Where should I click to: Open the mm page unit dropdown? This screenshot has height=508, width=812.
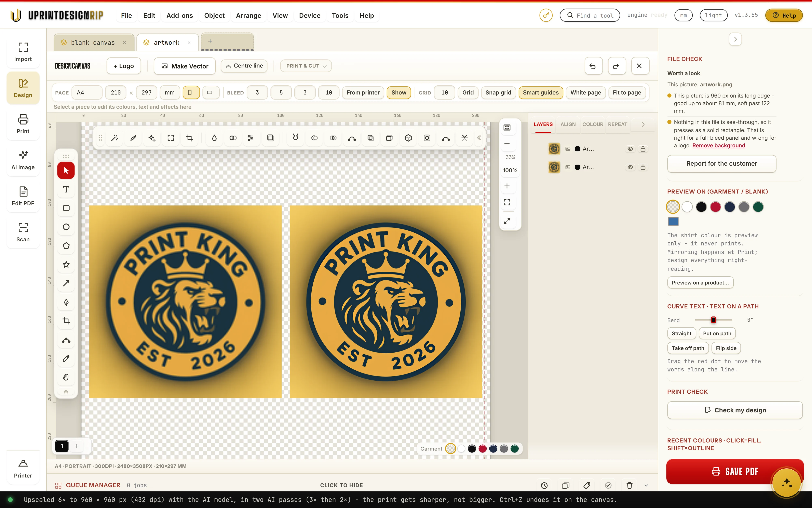pos(170,93)
